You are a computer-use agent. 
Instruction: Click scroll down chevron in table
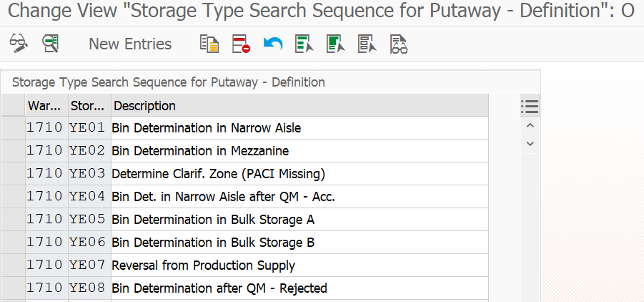[x=530, y=144]
